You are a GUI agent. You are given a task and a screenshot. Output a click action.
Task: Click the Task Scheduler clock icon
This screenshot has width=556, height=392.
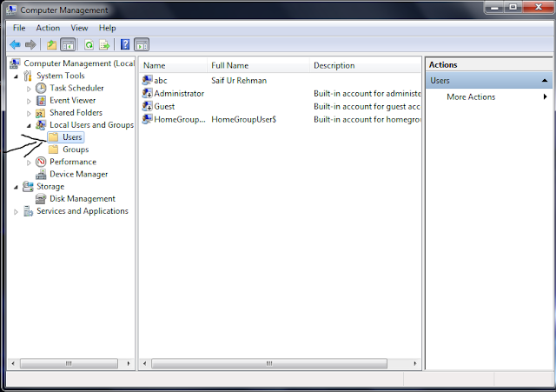coord(41,88)
